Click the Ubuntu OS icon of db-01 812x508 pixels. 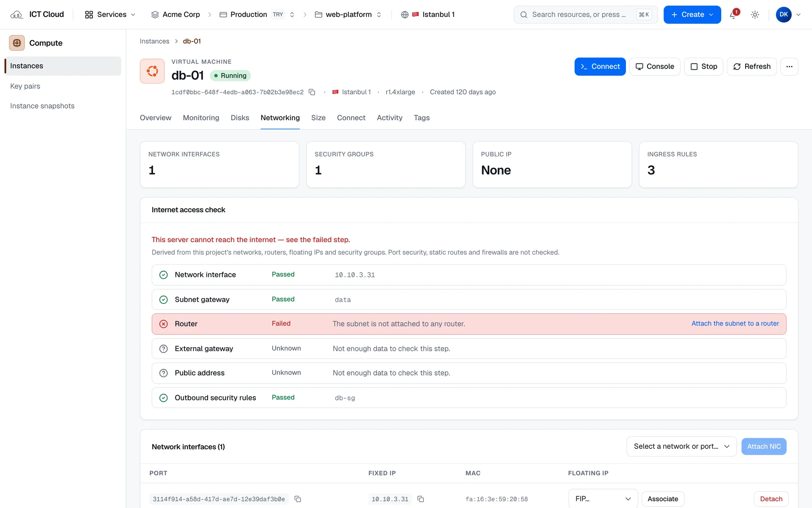pos(152,71)
